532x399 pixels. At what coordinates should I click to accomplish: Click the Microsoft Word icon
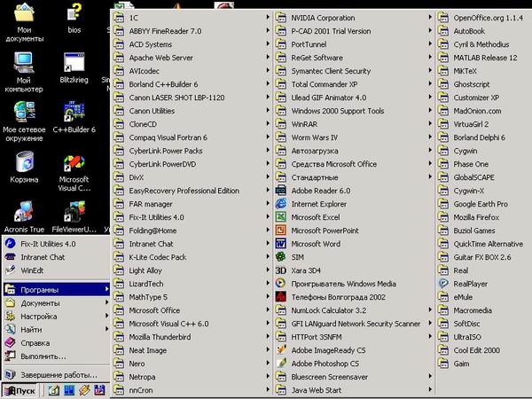point(280,244)
